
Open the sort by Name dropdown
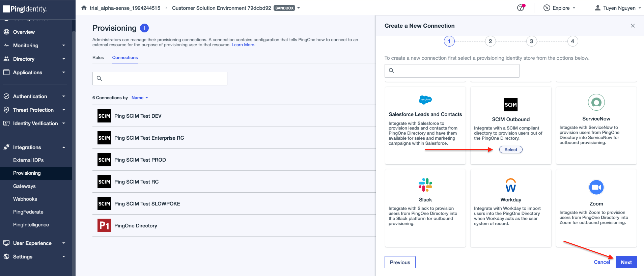(140, 98)
